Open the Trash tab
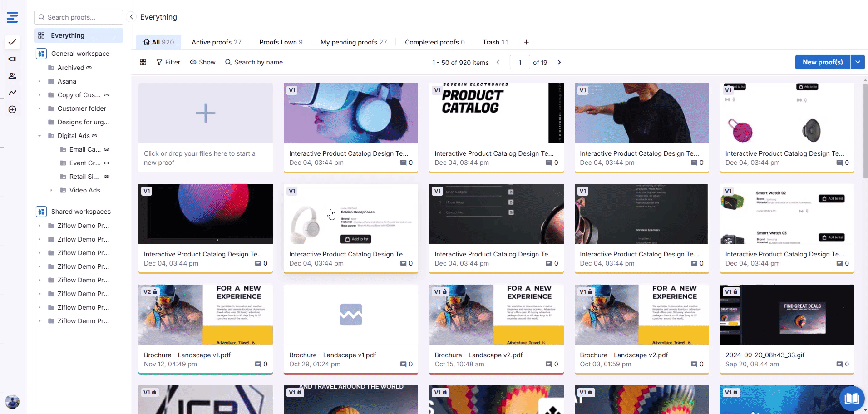This screenshot has width=868, height=414. (495, 42)
